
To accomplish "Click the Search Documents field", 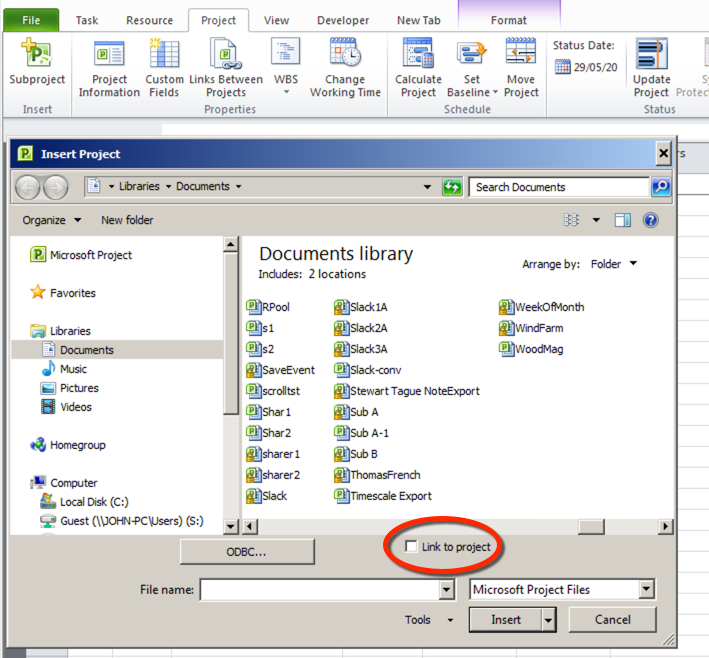I will [559, 187].
